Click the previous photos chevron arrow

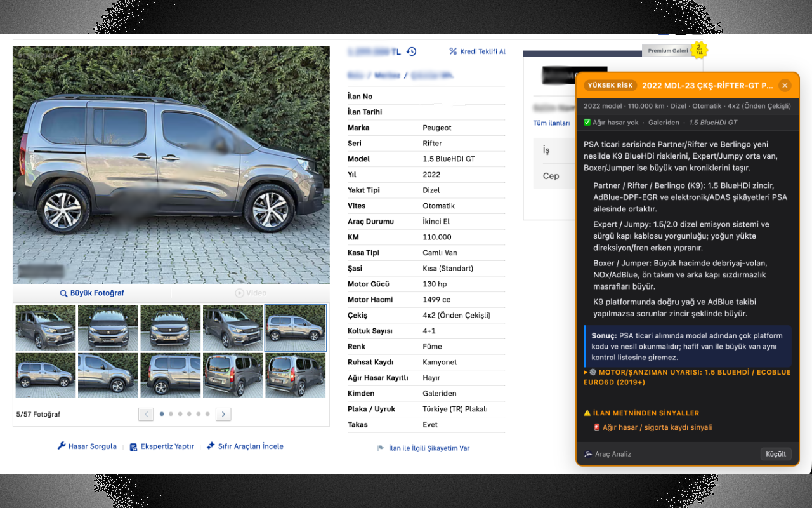146,413
